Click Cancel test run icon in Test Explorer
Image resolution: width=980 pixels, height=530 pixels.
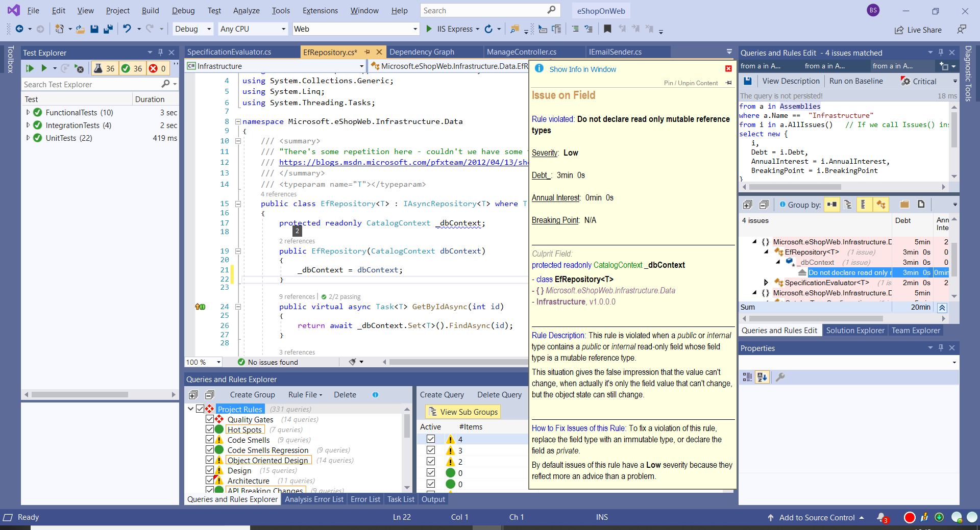(79, 68)
